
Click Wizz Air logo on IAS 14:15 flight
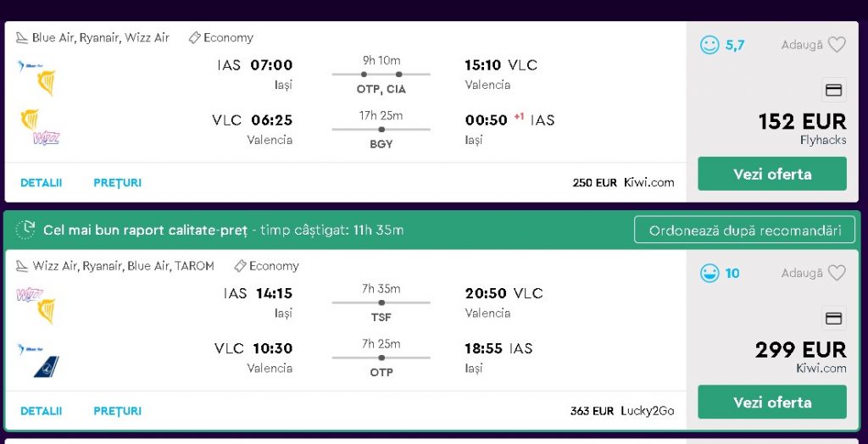pos(30,294)
